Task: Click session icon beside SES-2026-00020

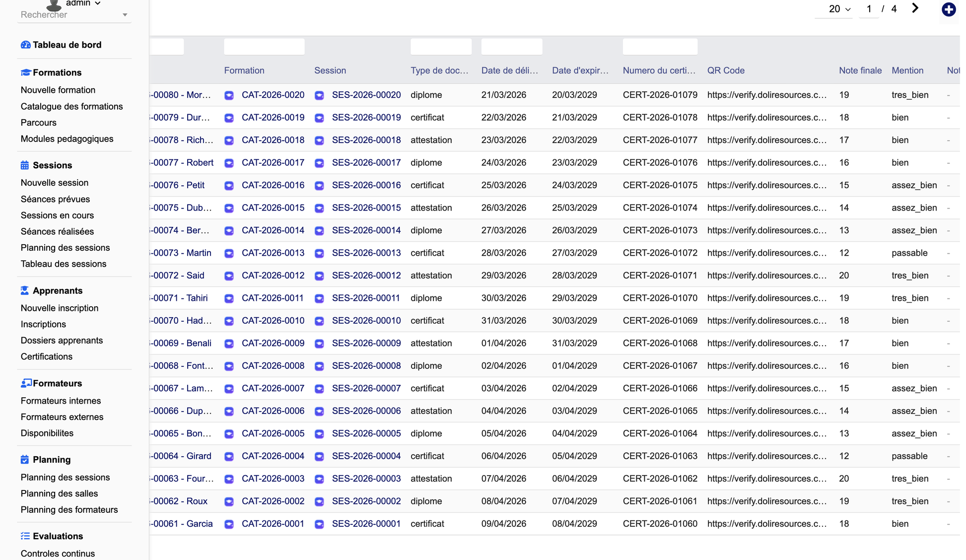Action: click(319, 95)
